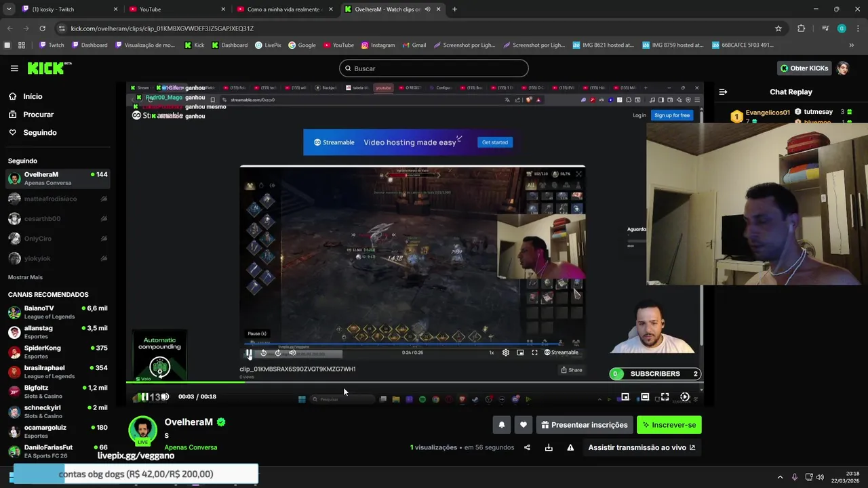
Task: Click the browser address bar URL
Action: 162,28
